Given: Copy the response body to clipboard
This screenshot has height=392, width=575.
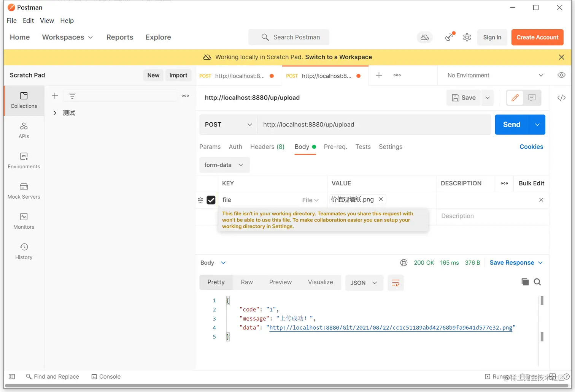Looking at the screenshot, I should [525, 282].
